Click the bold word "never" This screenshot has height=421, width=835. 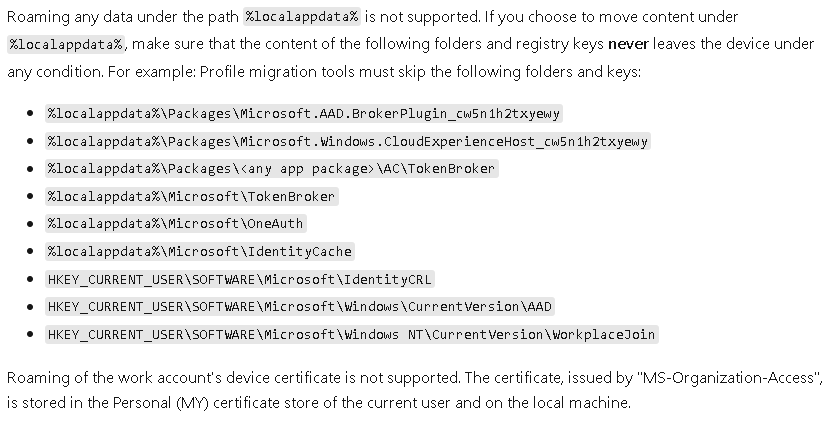pos(629,45)
